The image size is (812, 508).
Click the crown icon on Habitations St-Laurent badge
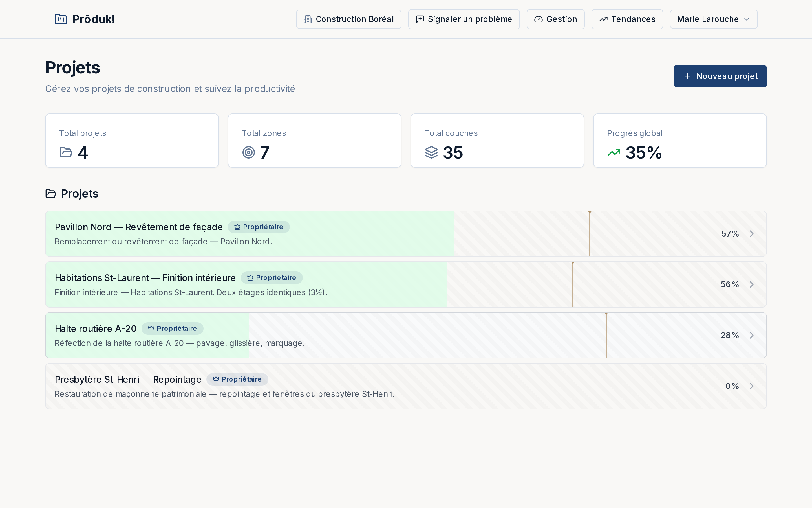pos(250,277)
